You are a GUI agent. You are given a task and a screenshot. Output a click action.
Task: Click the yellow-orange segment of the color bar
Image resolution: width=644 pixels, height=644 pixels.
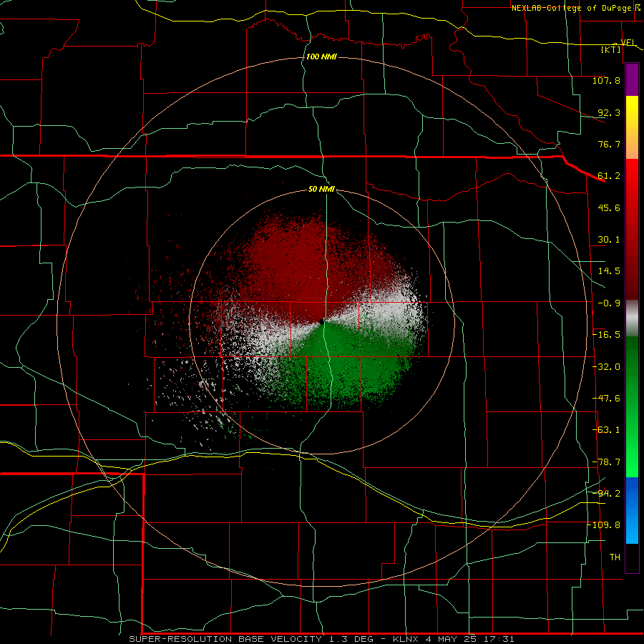click(632, 127)
